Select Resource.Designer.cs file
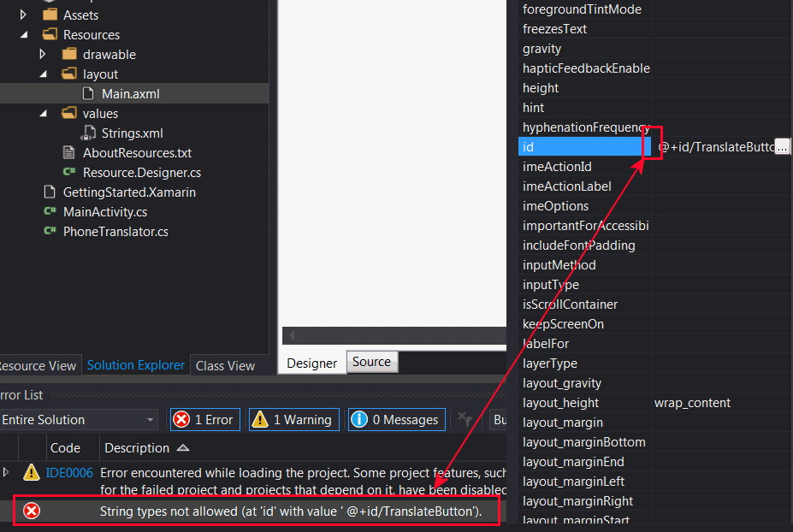Viewport: 793px width, 532px height. (x=142, y=173)
